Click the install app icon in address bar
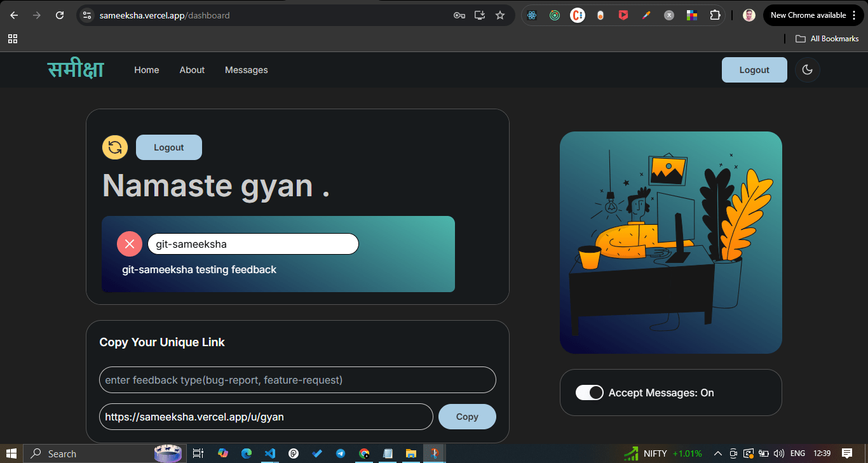This screenshot has width=868, height=463. click(x=480, y=15)
